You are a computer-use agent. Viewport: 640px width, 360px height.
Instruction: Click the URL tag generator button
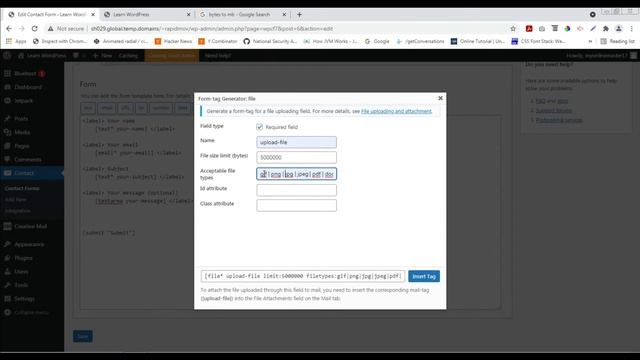pos(125,108)
